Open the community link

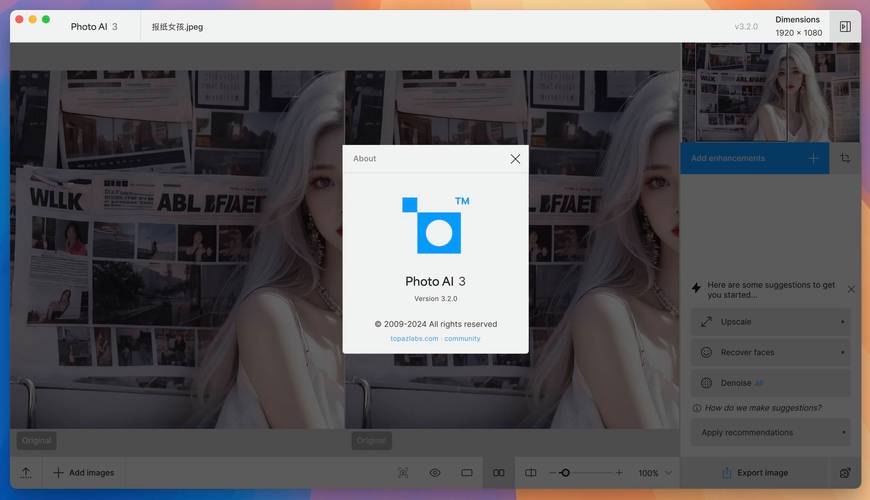click(463, 339)
